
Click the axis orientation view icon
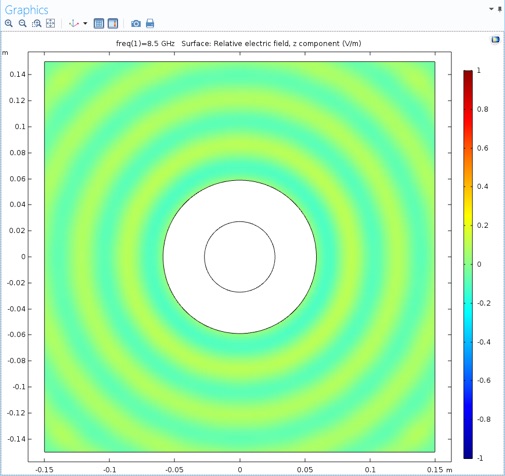click(74, 23)
